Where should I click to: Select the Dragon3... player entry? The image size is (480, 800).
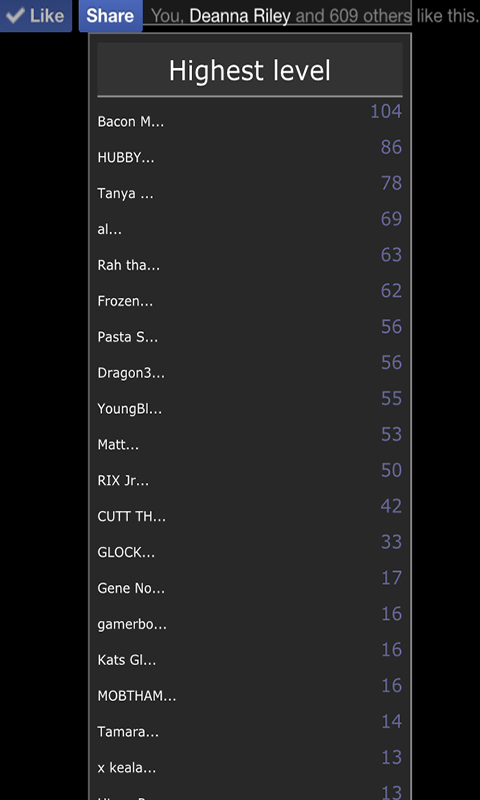(x=250, y=367)
